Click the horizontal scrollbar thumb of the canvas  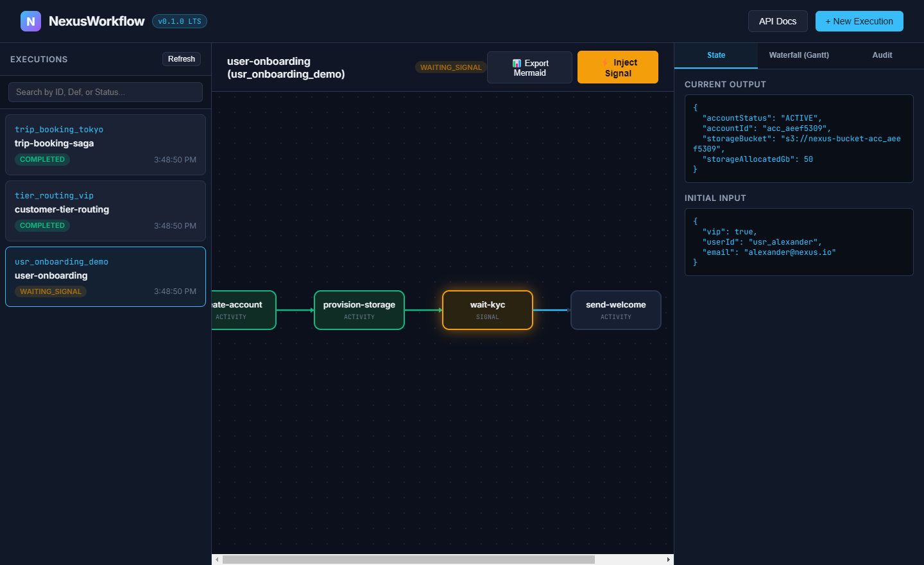point(408,559)
